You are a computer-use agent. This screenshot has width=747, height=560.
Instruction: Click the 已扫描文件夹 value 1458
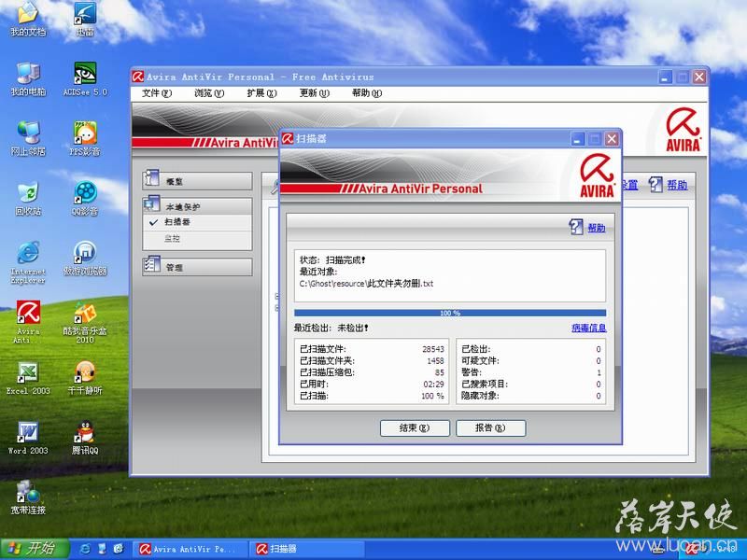coord(435,361)
